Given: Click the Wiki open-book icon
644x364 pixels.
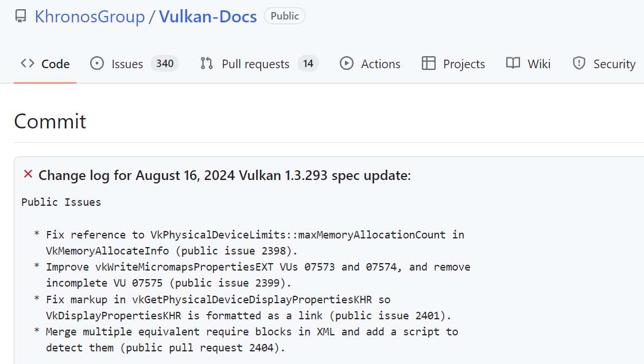Looking at the screenshot, I should 513,64.
